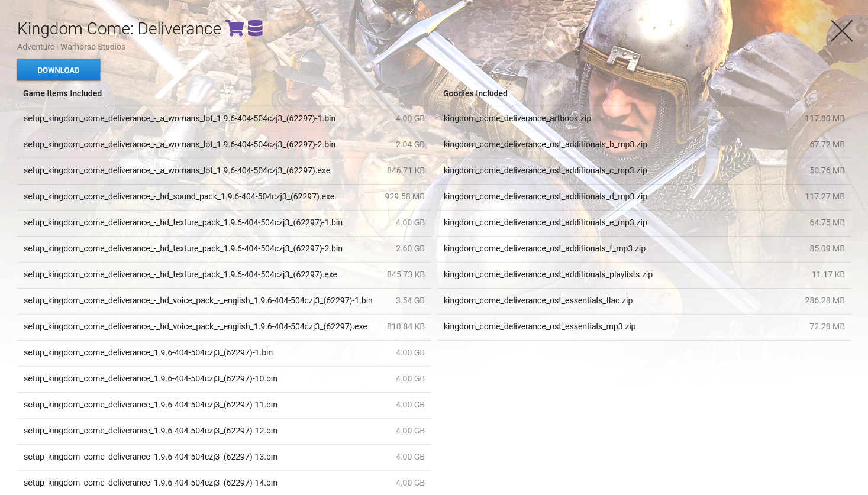Click the Kingdom Come: Deliverance title

pyautogui.click(x=119, y=28)
